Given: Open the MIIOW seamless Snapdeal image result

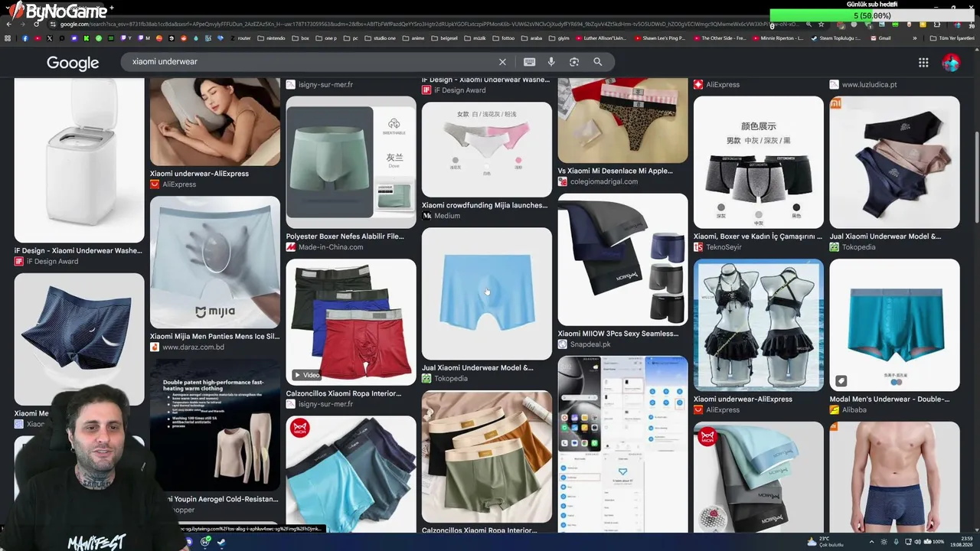Looking at the screenshot, I should point(622,259).
